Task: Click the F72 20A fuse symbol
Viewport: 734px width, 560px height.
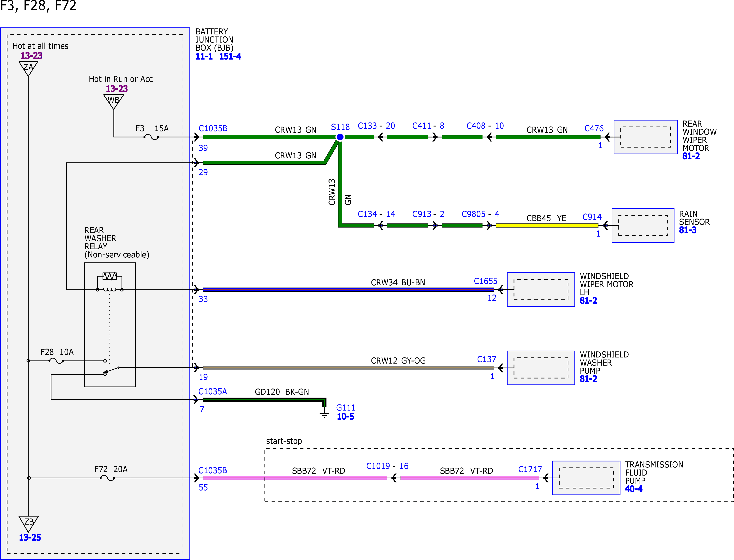Action: pos(107,478)
